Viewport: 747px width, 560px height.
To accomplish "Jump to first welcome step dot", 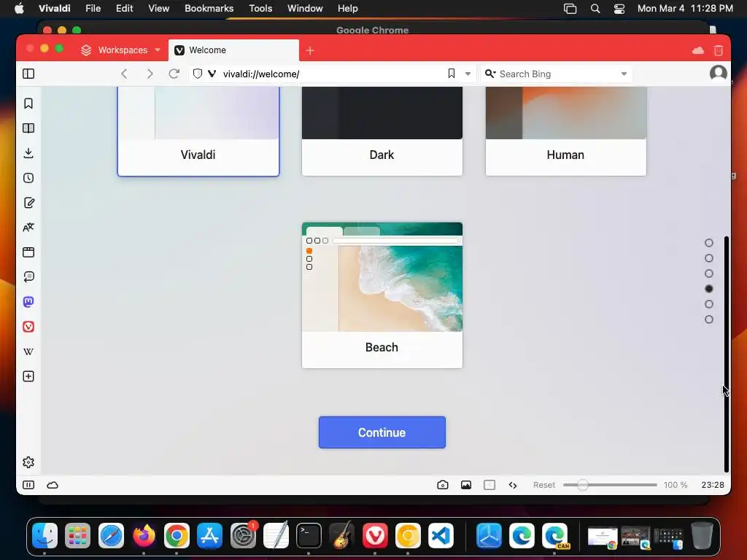I will tap(709, 243).
